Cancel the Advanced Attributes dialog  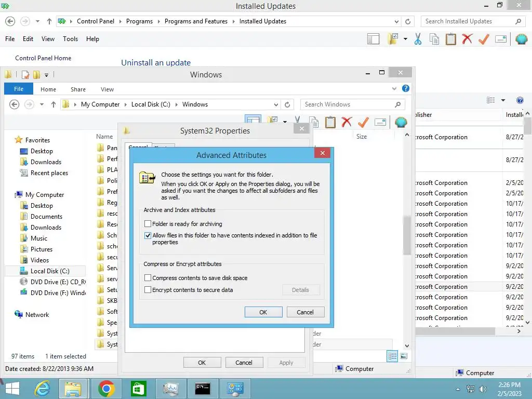[305, 312]
